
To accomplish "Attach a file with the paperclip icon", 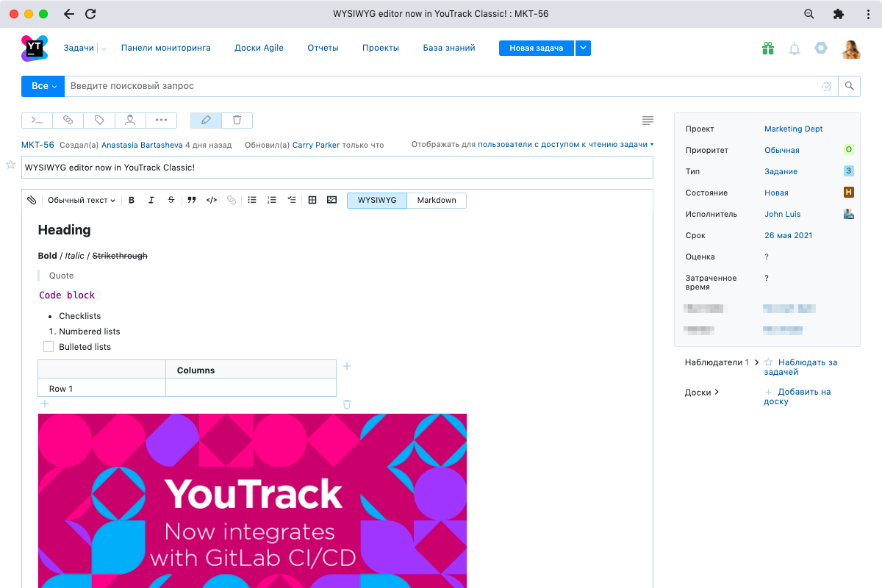I will [32, 200].
